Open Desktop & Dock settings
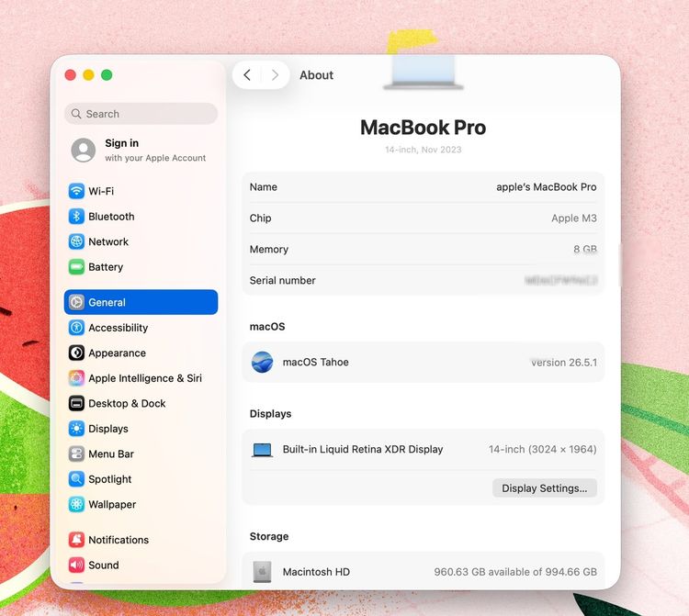This screenshot has height=616, width=689. pos(141,403)
